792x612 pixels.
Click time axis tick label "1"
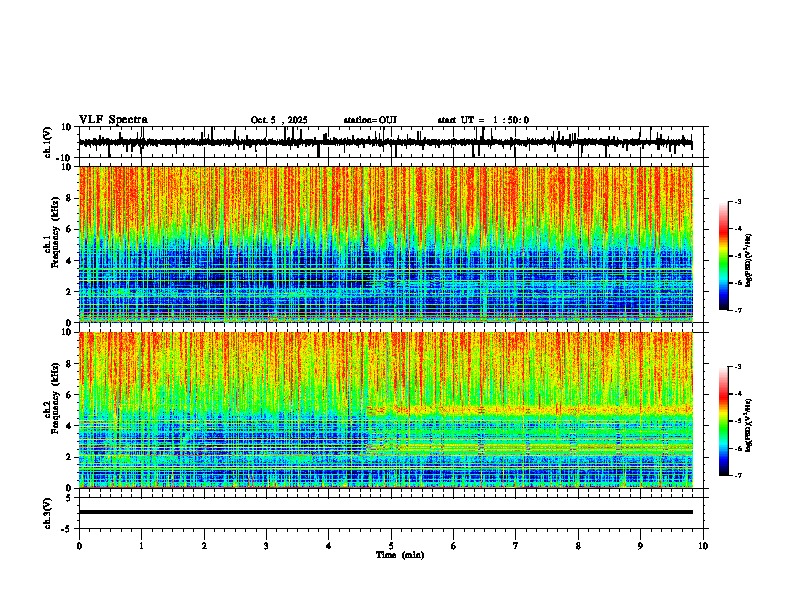click(141, 546)
